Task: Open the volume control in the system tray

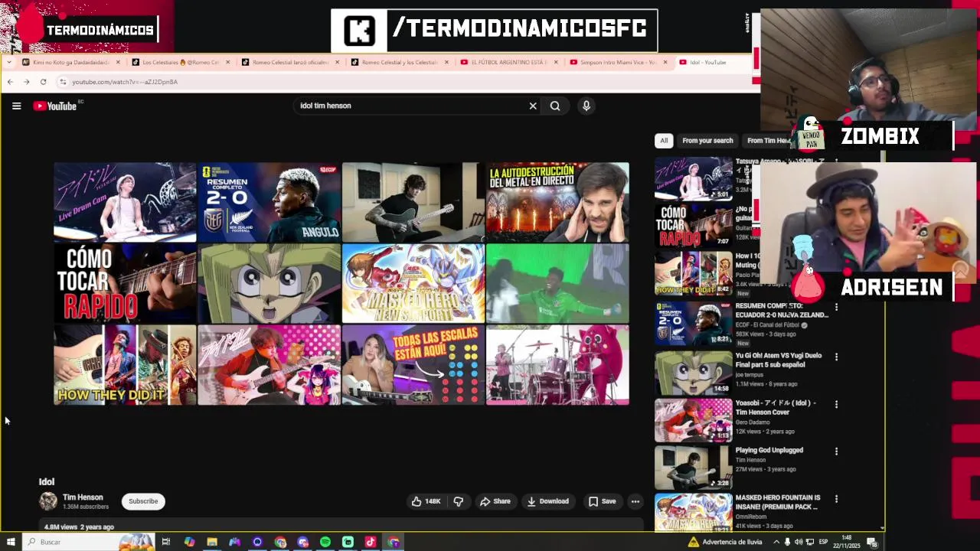Action: tap(799, 542)
